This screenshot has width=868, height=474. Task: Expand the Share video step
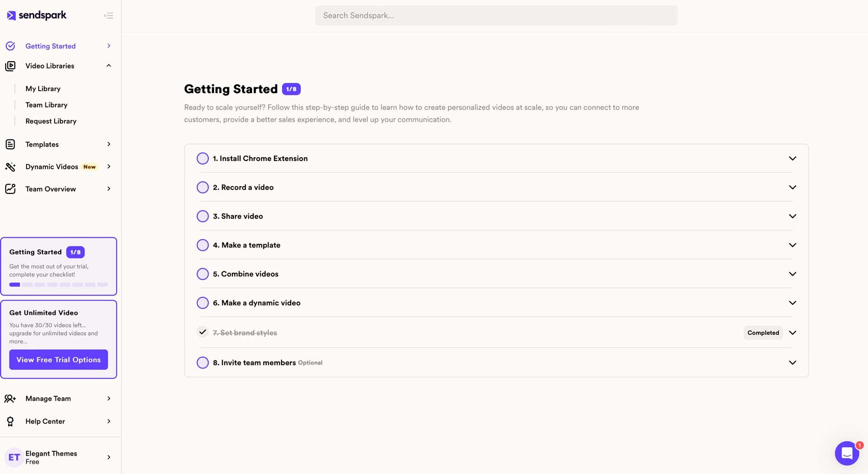792,216
